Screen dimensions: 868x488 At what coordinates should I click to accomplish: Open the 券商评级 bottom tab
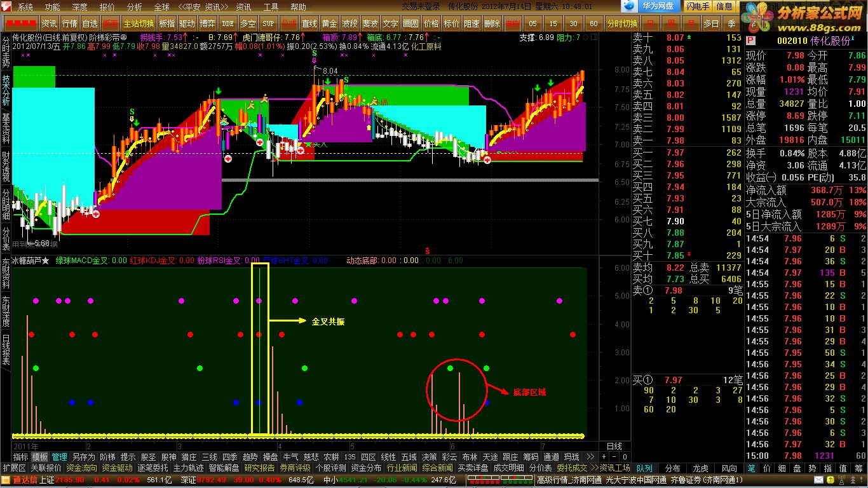point(295,468)
